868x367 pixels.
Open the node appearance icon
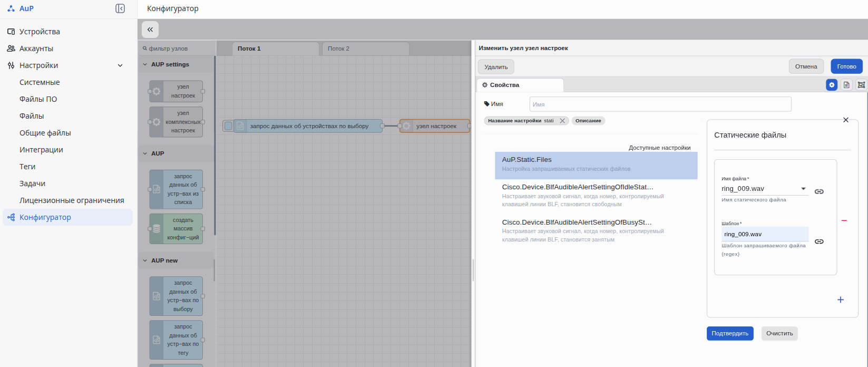click(x=861, y=84)
